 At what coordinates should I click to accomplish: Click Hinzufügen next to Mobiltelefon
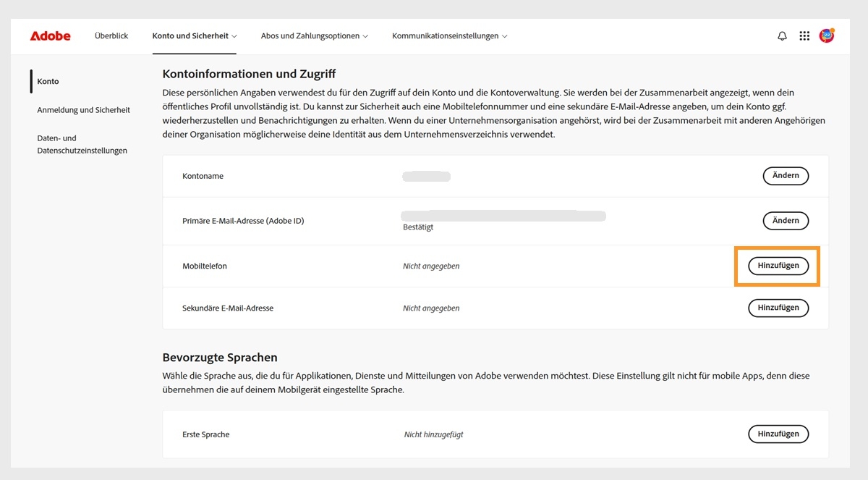778,266
